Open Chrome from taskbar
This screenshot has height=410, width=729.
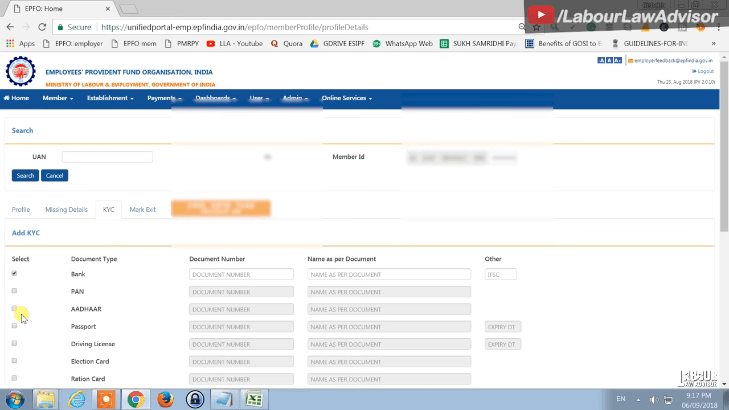coord(135,399)
